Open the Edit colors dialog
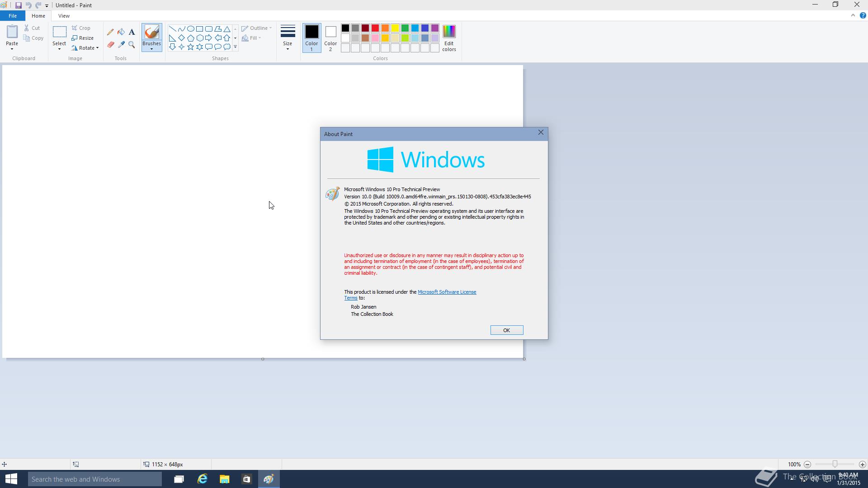This screenshot has width=868, height=488. coord(449,38)
